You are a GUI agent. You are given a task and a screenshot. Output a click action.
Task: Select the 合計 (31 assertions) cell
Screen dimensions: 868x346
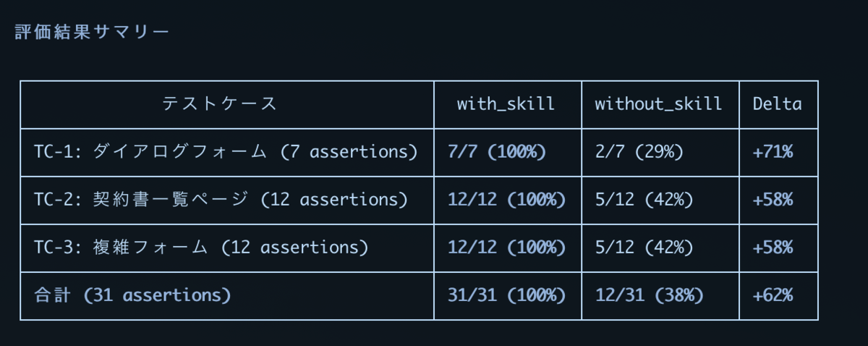[132, 295]
